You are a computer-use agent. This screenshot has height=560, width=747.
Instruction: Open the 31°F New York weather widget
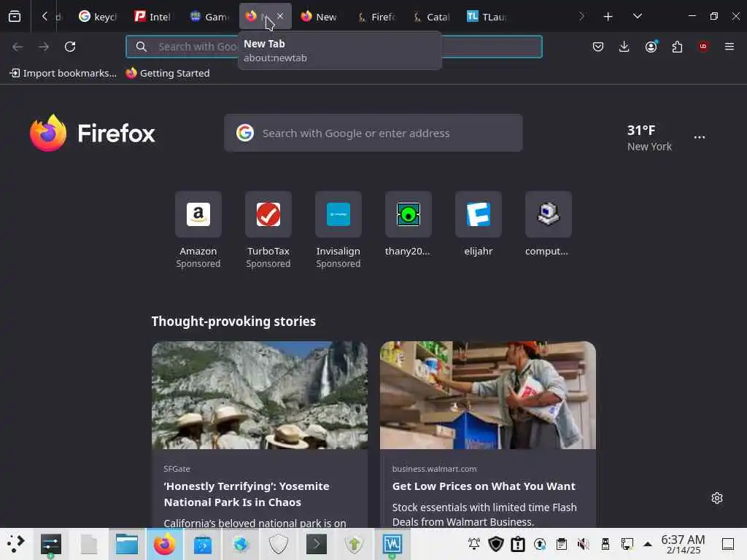coord(649,138)
